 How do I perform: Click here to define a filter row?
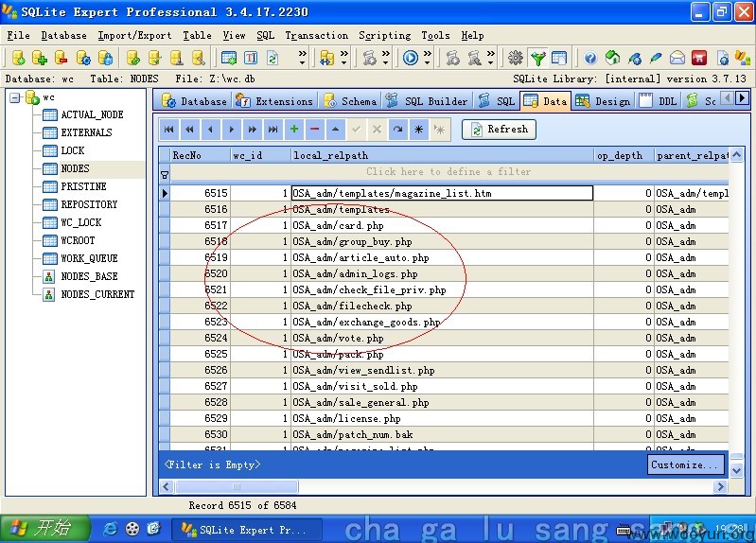[448, 171]
